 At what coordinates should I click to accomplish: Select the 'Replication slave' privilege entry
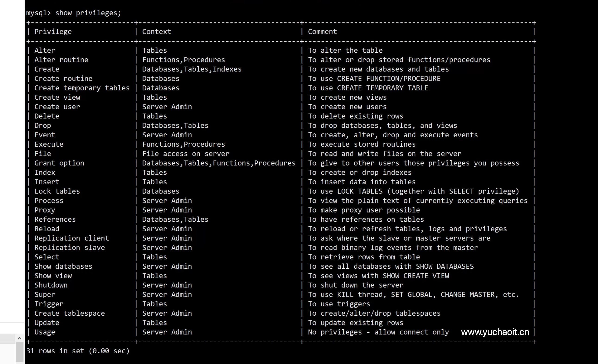tap(69, 247)
